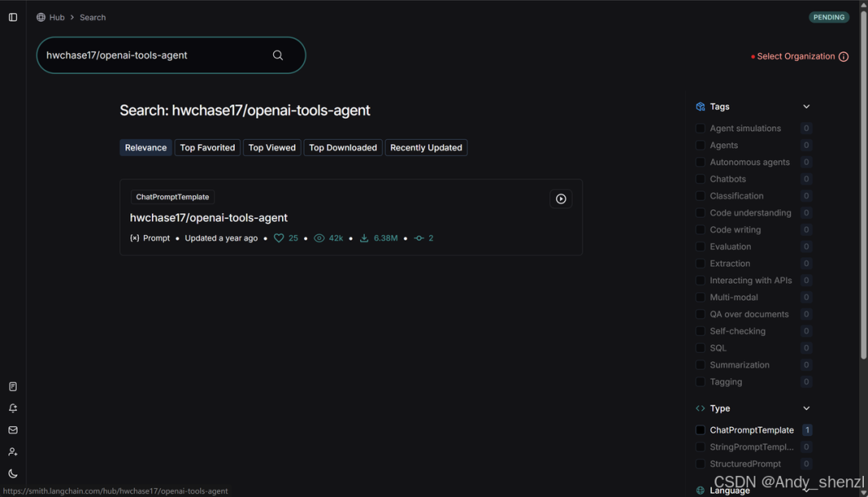Toggle the left sidebar panel icon

[x=13, y=17]
